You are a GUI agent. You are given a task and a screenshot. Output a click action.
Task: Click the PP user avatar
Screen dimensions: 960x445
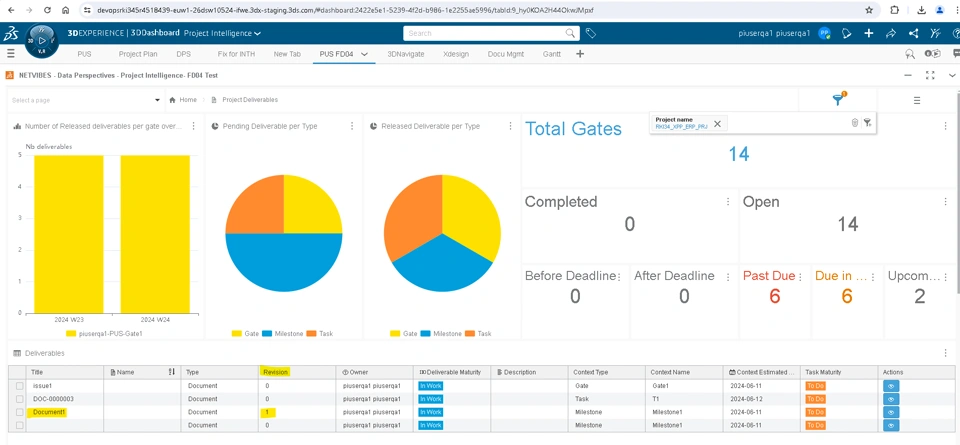pyautogui.click(x=825, y=33)
